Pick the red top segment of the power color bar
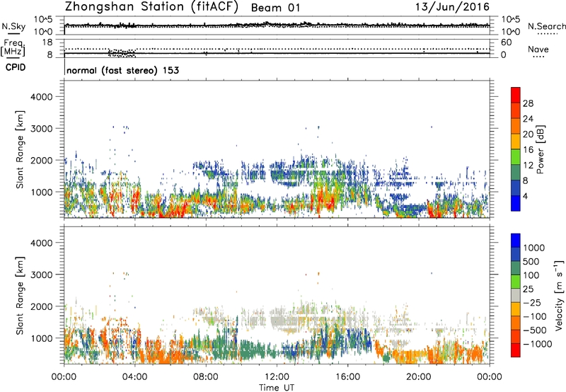The height and width of the screenshot is (392, 566). [x=516, y=95]
